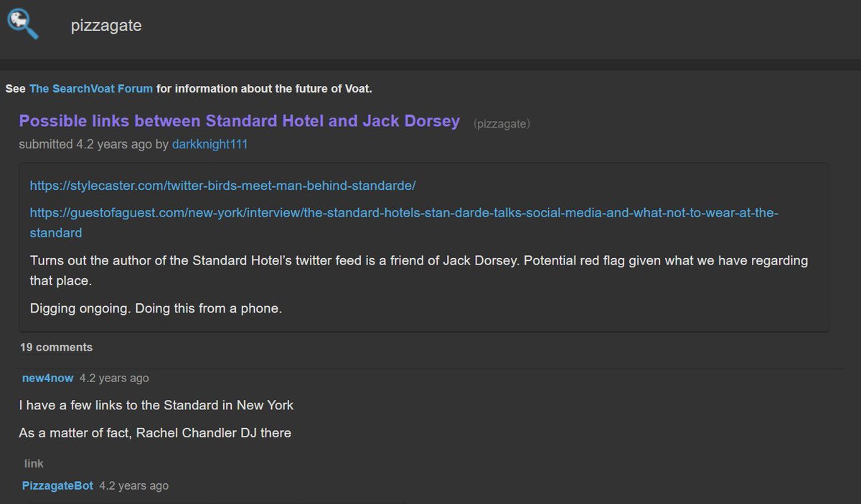Click the (pizzagate) subverse label next to title
This screenshot has width=861, height=504.
pyautogui.click(x=502, y=123)
